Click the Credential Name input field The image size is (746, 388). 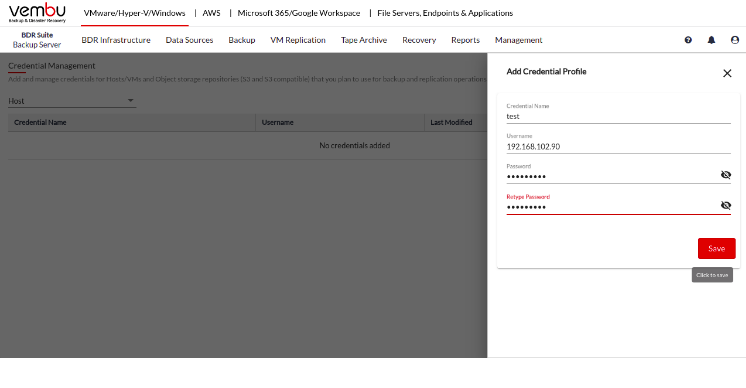click(x=618, y=116)
